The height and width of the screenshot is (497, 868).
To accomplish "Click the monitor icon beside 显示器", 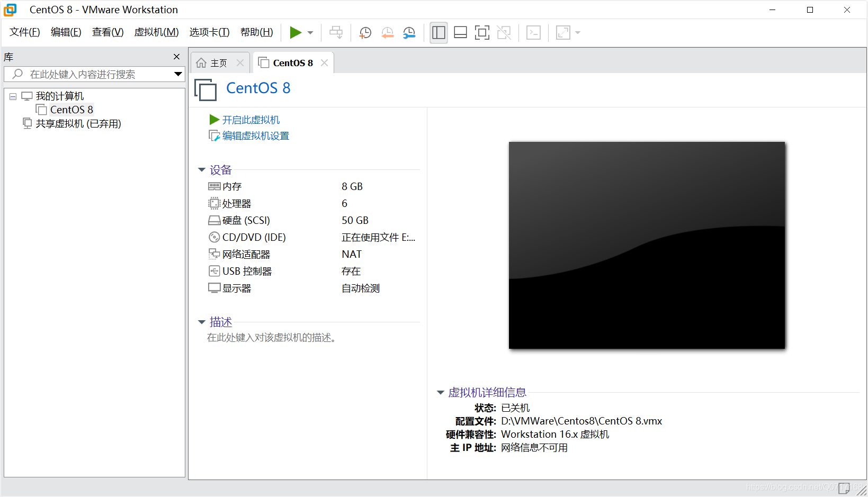I will (214, 288).
